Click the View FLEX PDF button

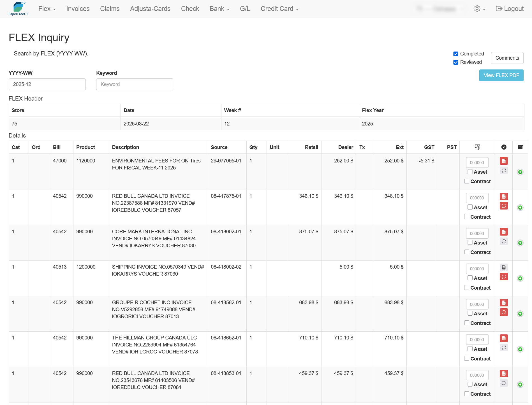click(501, 75)
